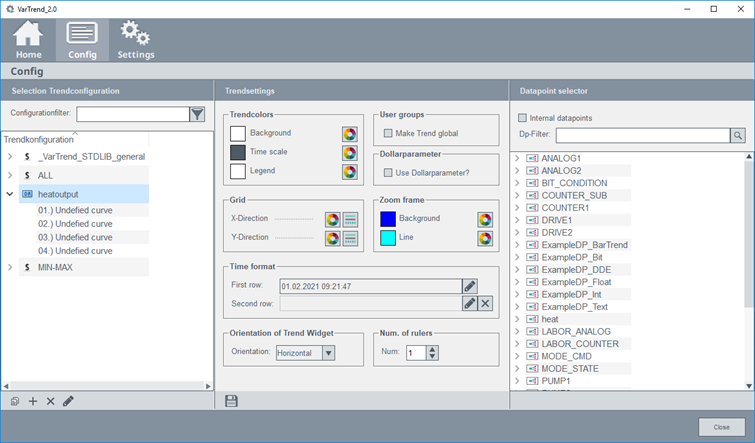This screenshot has width=755, height=443.
Task: Collapse the heatoutput tree node
Action: pos(10,194)
